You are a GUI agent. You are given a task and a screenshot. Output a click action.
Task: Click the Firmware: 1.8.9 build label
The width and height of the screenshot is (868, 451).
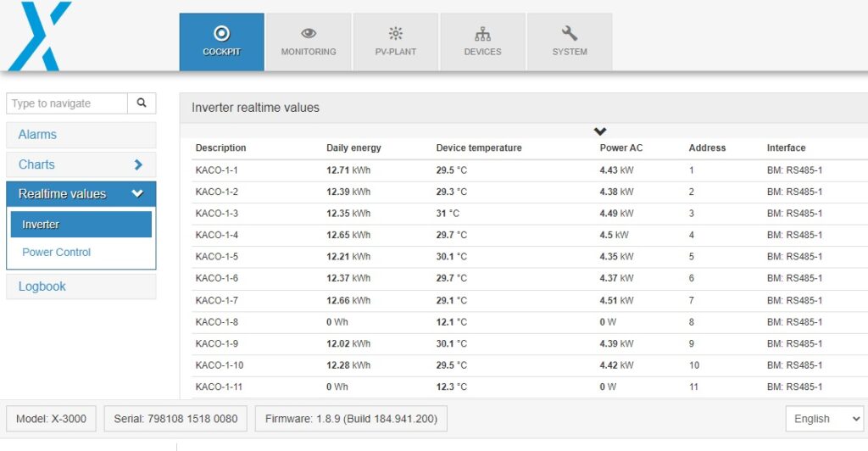point(351,419)
